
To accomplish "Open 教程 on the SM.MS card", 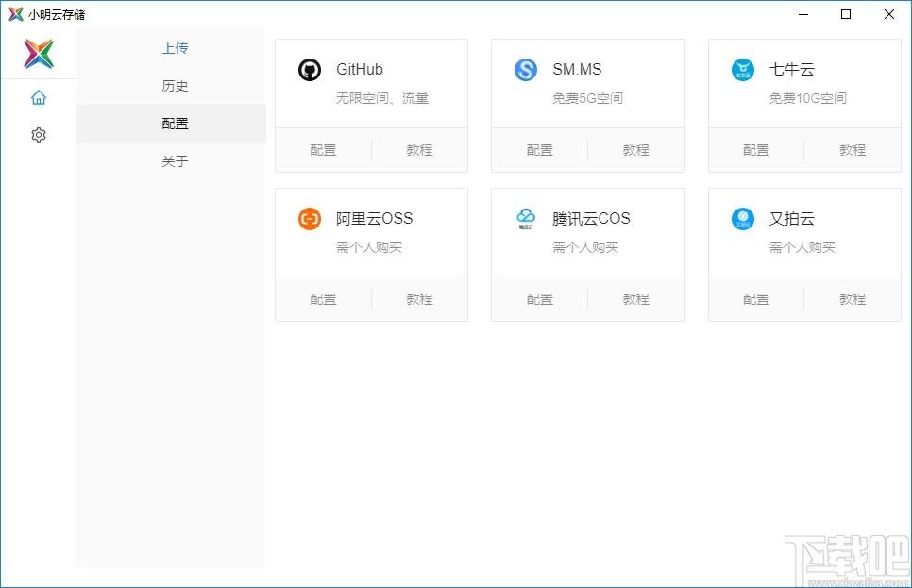I will 635,150.
